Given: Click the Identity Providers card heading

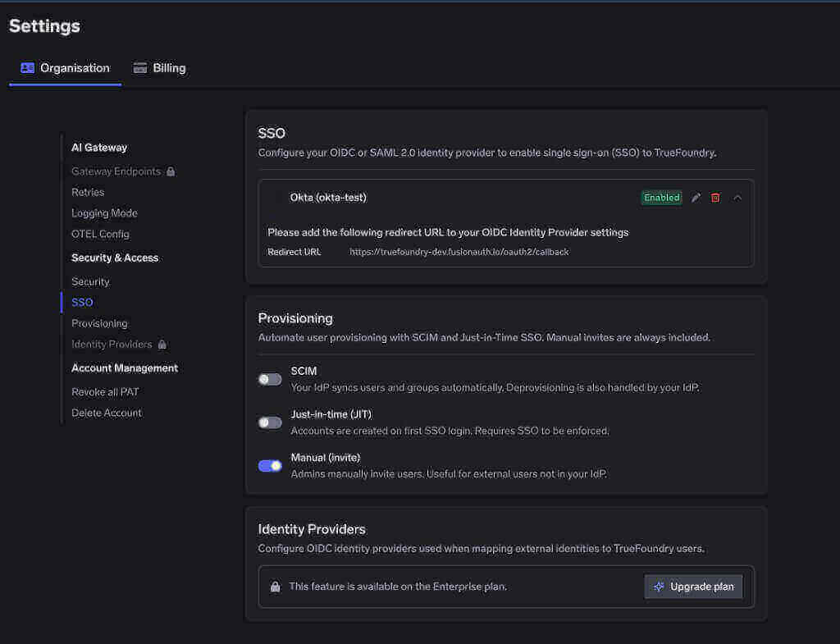Looking at the screenshot, I should click(x=311, y=529).
